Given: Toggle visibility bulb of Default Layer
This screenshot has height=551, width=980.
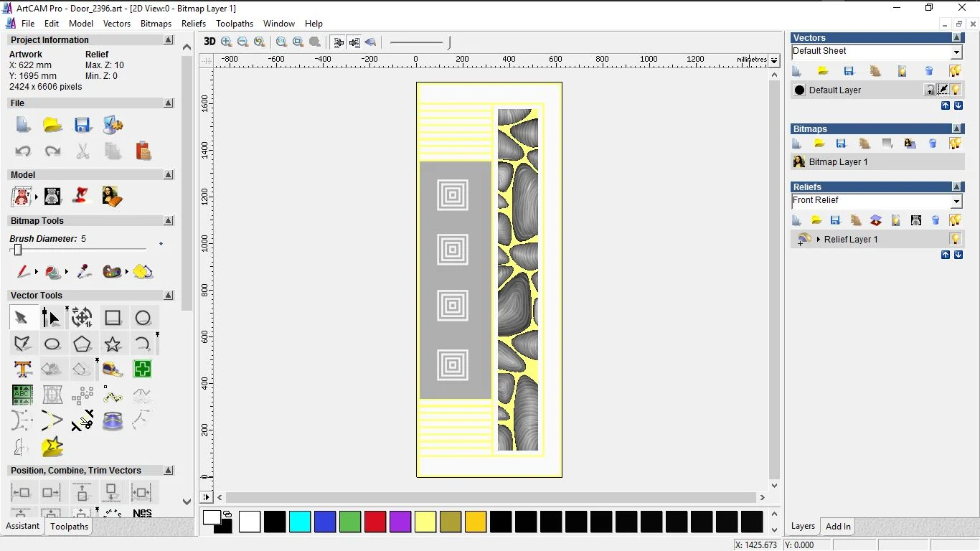Looking at the screenshot, I should tap(956, 90).
